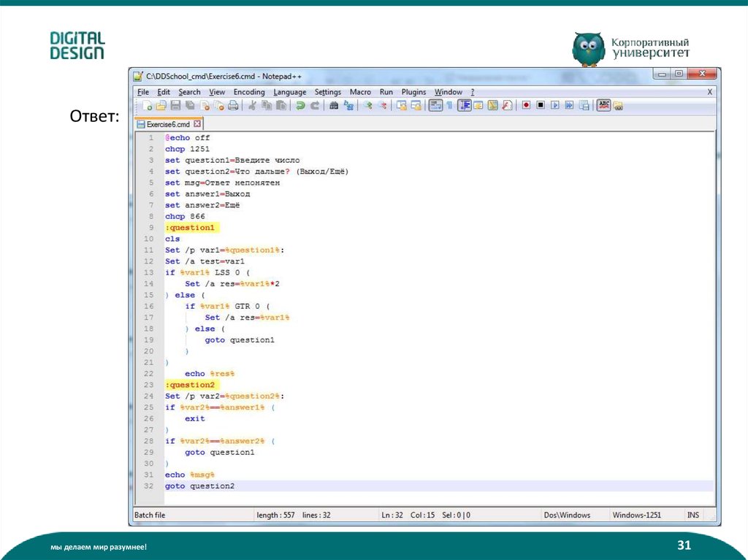
Task: Open the Language menu
Action: click(290, 92)
